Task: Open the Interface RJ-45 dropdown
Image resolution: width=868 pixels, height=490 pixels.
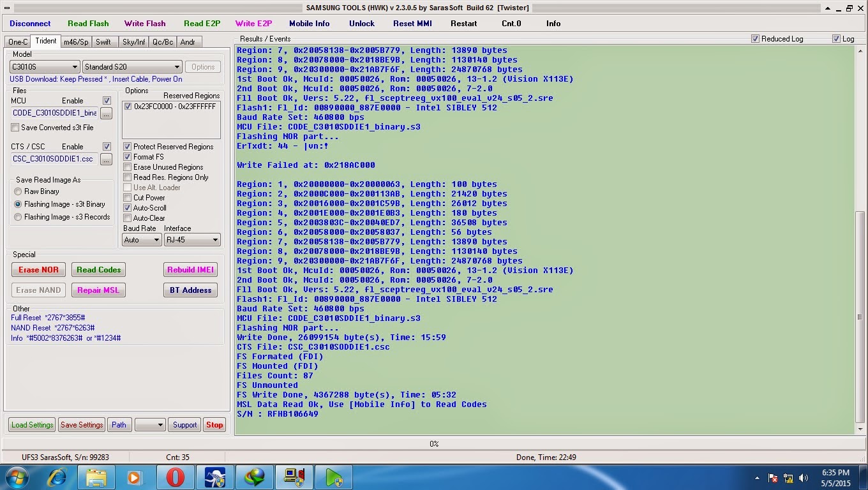Action: 192,240
